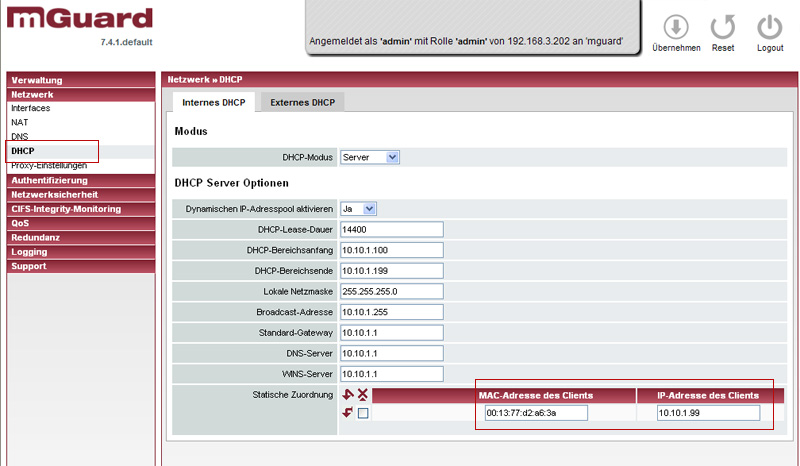Open the Dynamischen IP-Adresspool aktivieren dropdown
800x466 pixels.
click(359, 208)
